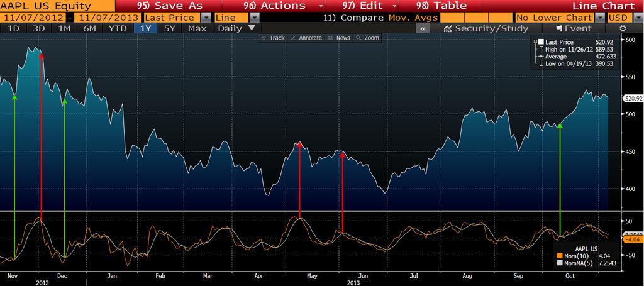Select the active 1Y range tab
This screenshot has height=286, width=644.
(x=146, y=28)
